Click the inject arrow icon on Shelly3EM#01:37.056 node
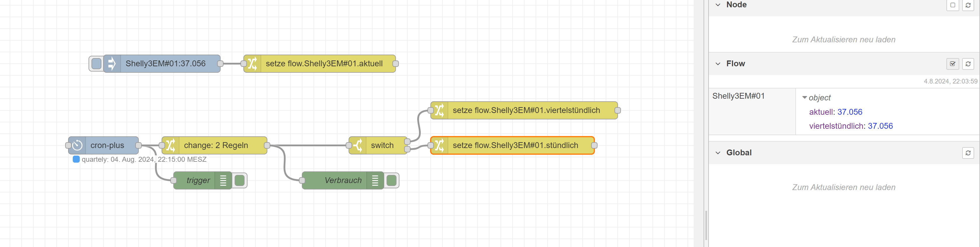Screen dimensions: 980x247 click(111, 63)
